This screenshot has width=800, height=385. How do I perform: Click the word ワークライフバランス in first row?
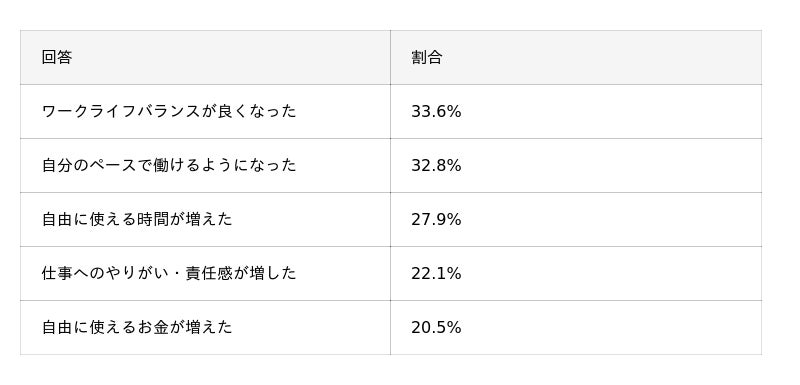[121, 112]
